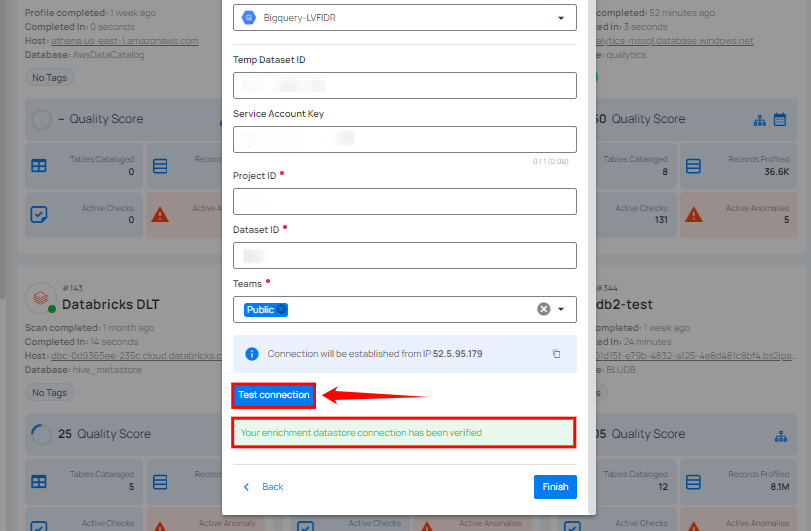Click the Temp Dataset ID field
Image resolution: width=811 pixels, height=531 pixels.
pyautogui.click(x=404, y=85)
